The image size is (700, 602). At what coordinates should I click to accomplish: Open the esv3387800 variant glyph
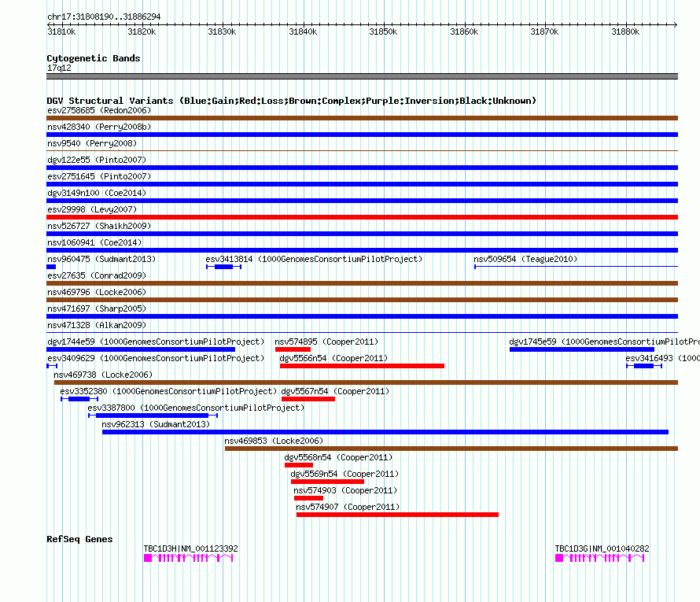tap(153, 415)
